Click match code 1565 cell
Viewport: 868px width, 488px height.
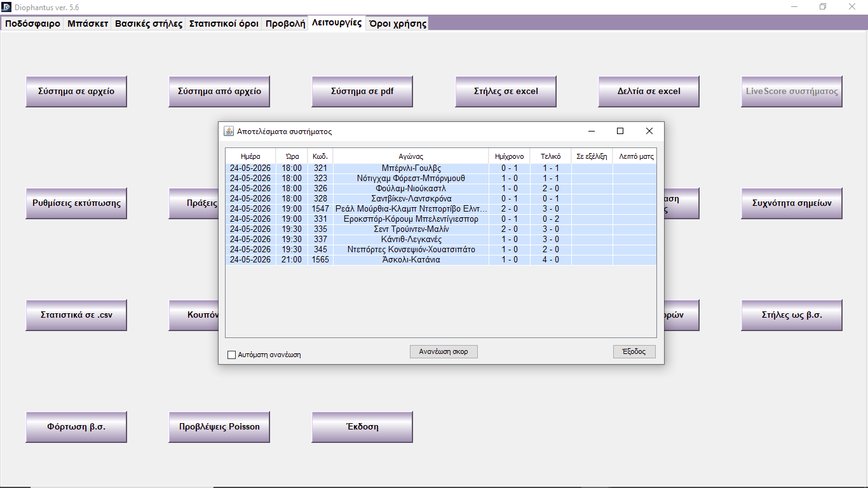tap(320, 260)
